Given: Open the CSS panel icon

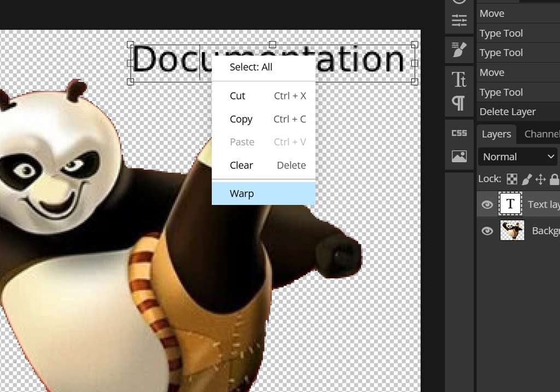Looking at the screenshot, I should tap(459, 133).
